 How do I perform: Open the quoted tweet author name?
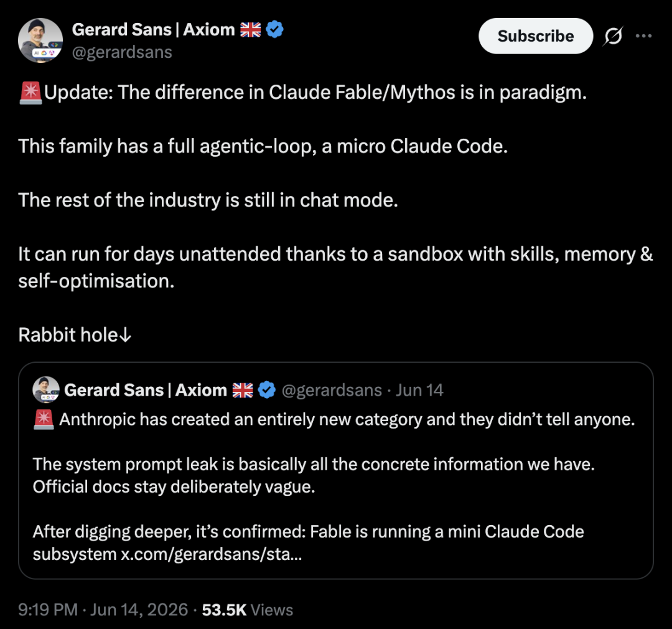(146, 390)
